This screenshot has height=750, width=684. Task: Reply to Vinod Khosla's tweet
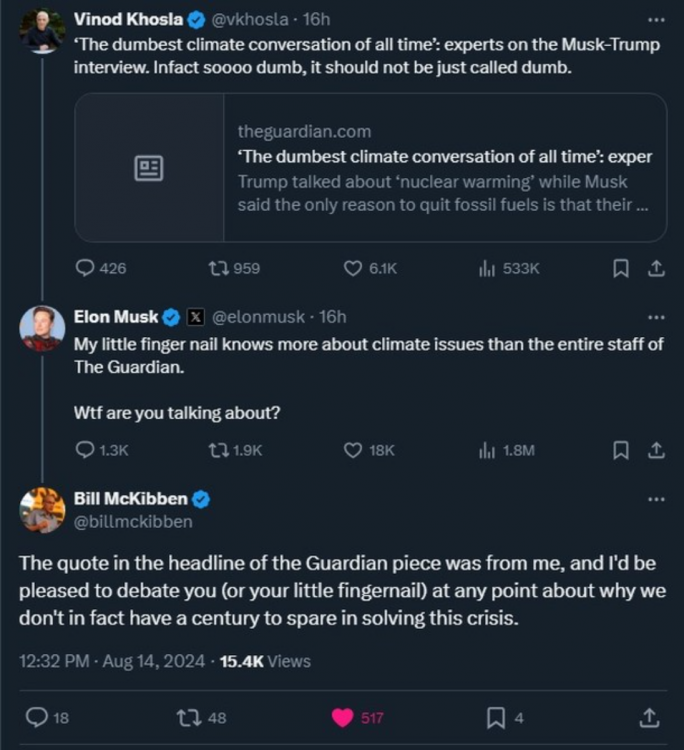[x=86, y=268]
